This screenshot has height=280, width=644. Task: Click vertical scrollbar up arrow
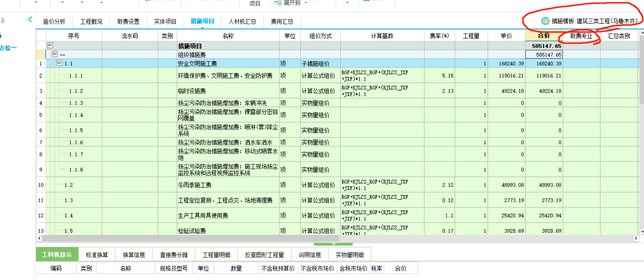click(642, 33)
